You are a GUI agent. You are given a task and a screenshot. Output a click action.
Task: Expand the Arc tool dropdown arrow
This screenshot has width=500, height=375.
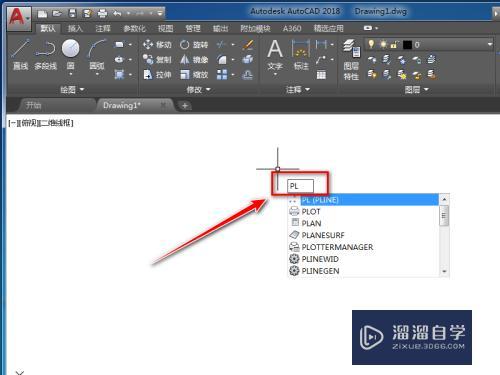click(97, 74)
